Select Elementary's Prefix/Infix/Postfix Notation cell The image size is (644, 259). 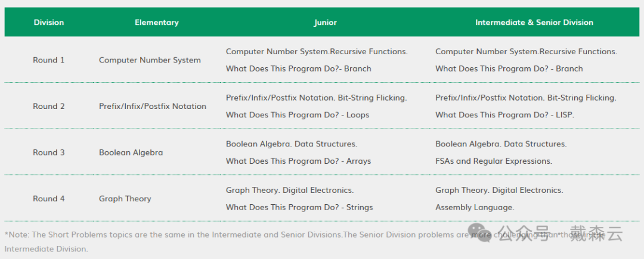[153, 107]
